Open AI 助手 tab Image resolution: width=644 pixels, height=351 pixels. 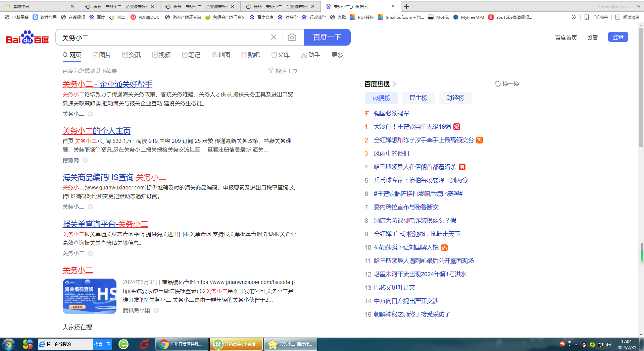click(310, 55)
